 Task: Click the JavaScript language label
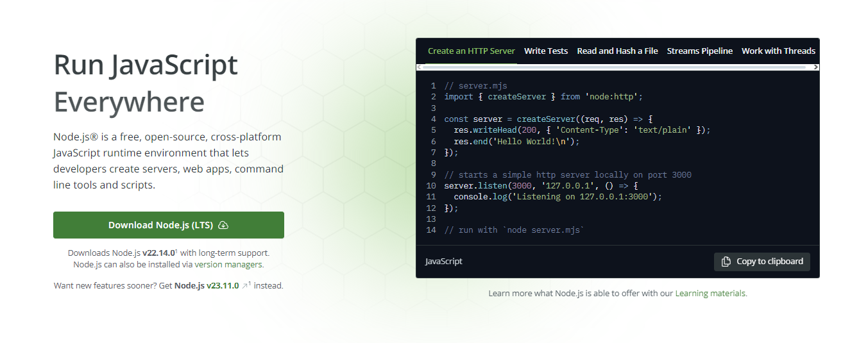[x=444, y=262]
